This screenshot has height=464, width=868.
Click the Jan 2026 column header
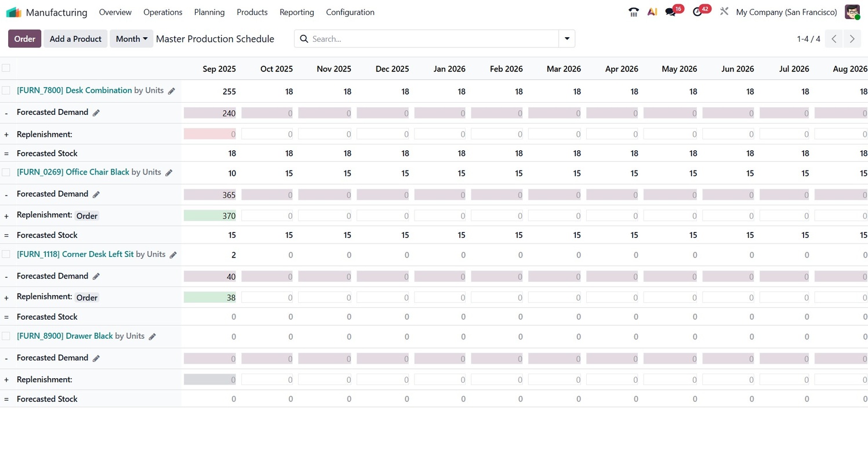(x=449, y=68)
